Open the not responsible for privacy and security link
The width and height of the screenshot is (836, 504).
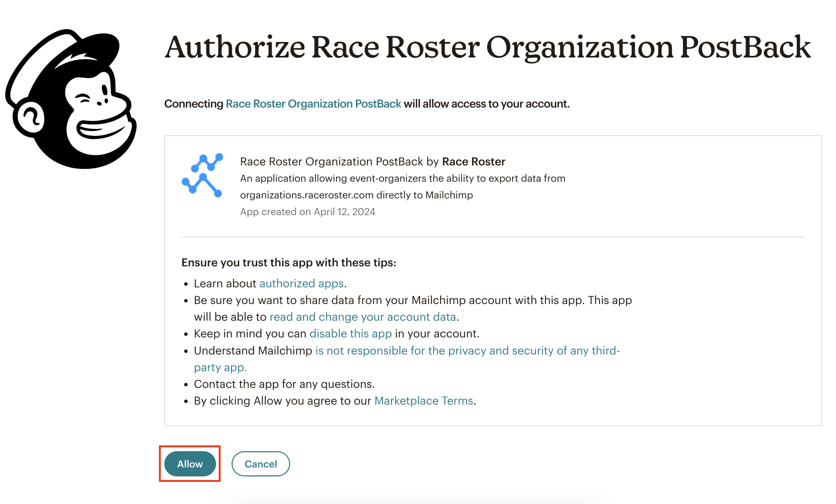(467, 351)
